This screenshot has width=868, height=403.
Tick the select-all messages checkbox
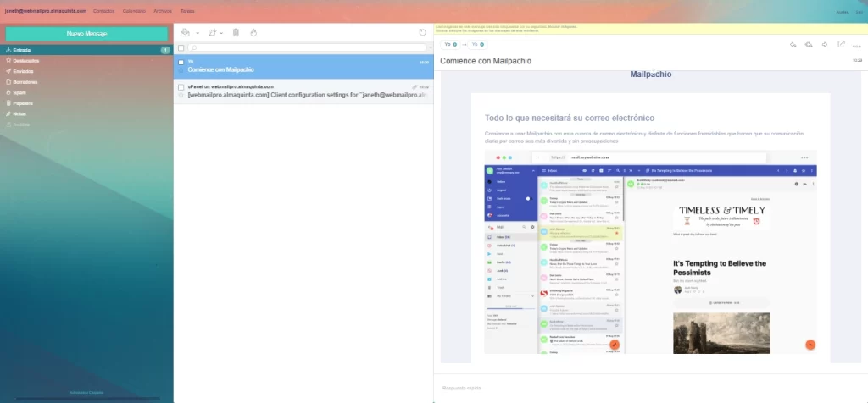pos(181,48)
